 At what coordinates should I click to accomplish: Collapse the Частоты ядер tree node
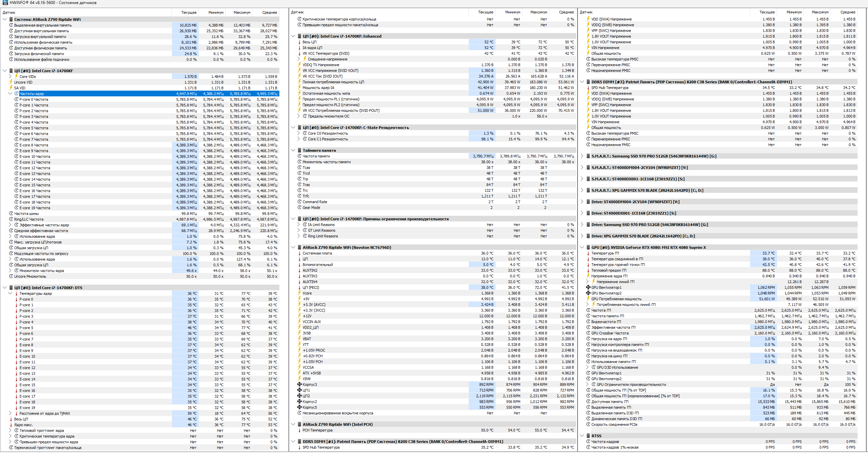(x=10, y=94)
